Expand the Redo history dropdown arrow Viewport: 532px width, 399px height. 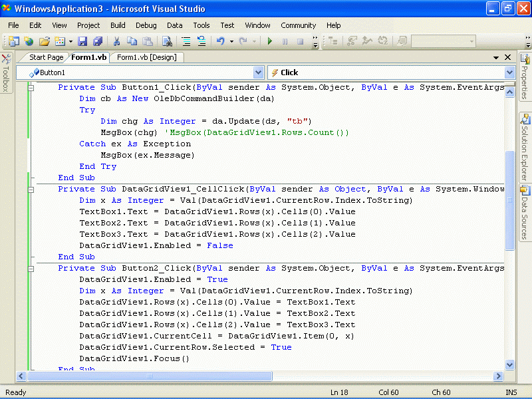click(254, 41)
